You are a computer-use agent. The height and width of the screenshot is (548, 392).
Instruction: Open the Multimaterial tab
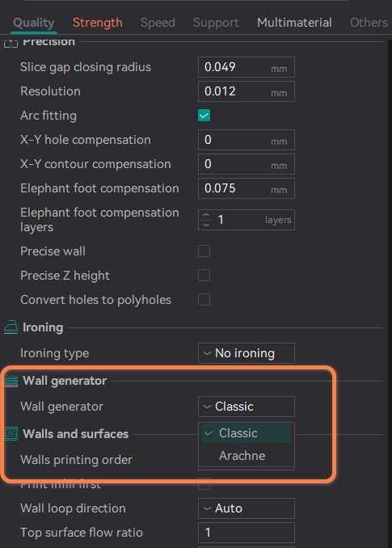(294, 23)
